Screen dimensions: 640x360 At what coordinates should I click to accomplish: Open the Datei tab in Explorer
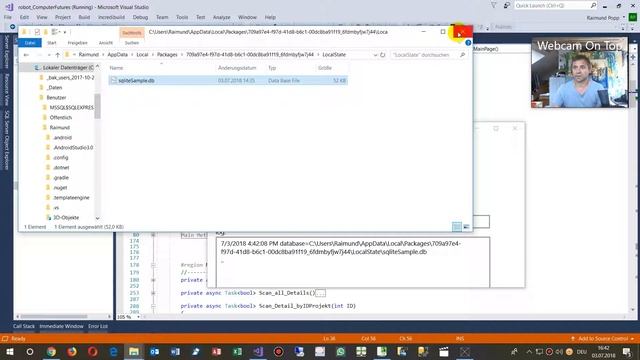click(30, 43)
